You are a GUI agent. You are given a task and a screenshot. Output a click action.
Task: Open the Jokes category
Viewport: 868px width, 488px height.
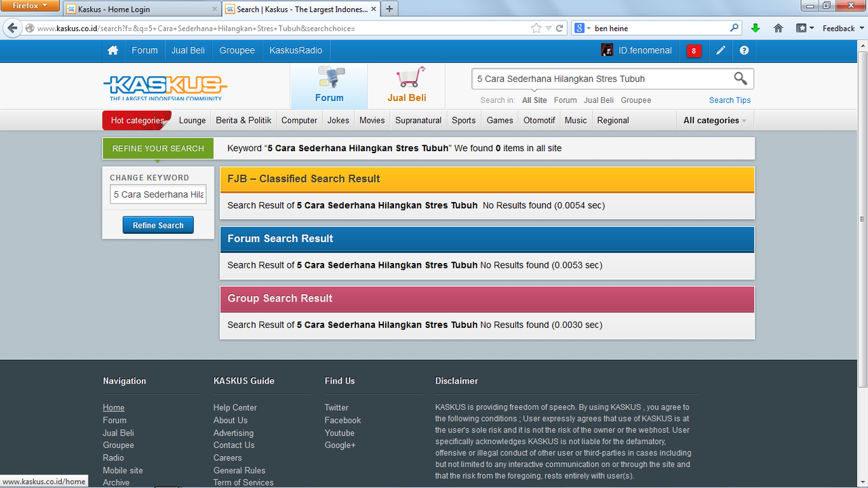pos(338,121)
